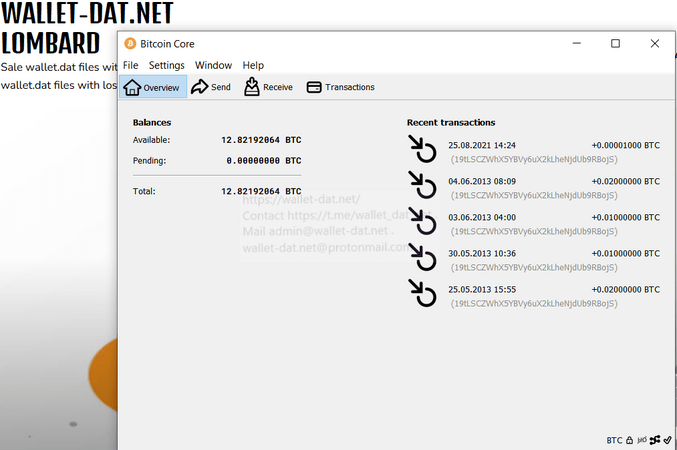Click the address under the 04.06.2013 transaction
677x450 pixels.
point(534,196)
